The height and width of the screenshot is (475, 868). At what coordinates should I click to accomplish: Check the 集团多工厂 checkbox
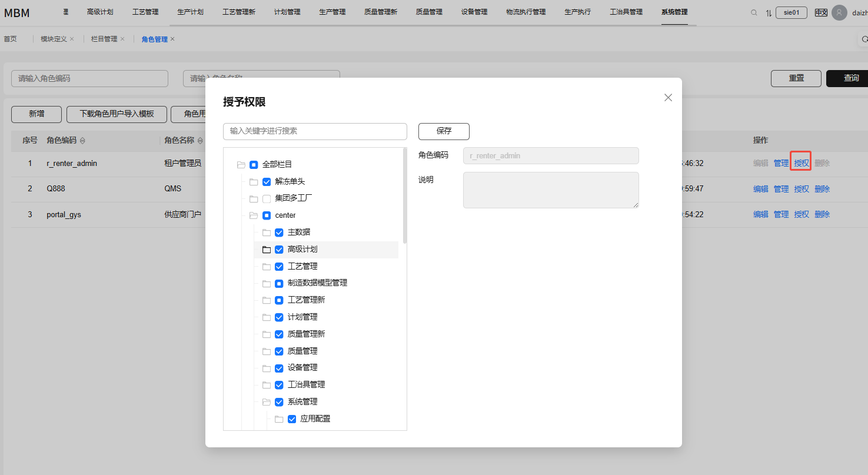point(267,199)
